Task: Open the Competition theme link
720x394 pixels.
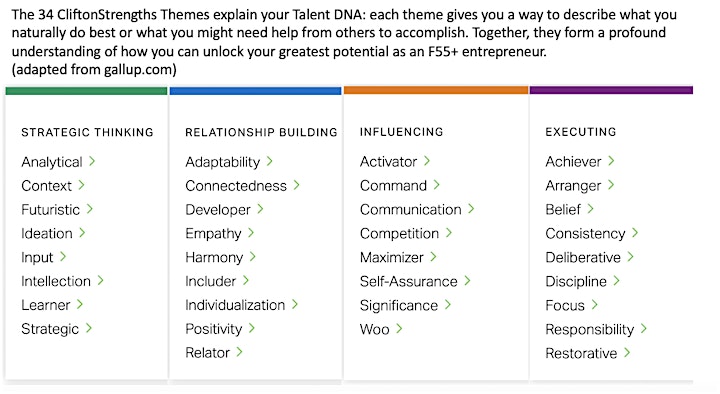Action: point(399,233)
